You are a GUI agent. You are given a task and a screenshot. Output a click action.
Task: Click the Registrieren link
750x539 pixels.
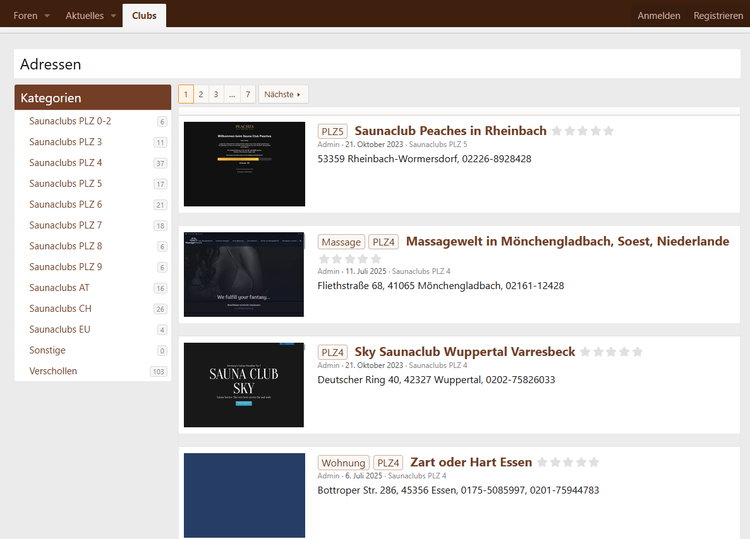pos(718,16)
